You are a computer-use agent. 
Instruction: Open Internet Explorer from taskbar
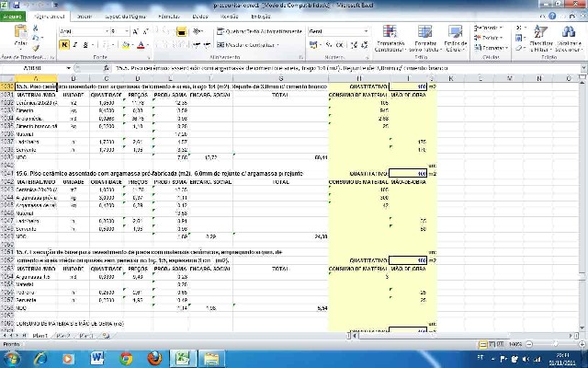[40, 359]
